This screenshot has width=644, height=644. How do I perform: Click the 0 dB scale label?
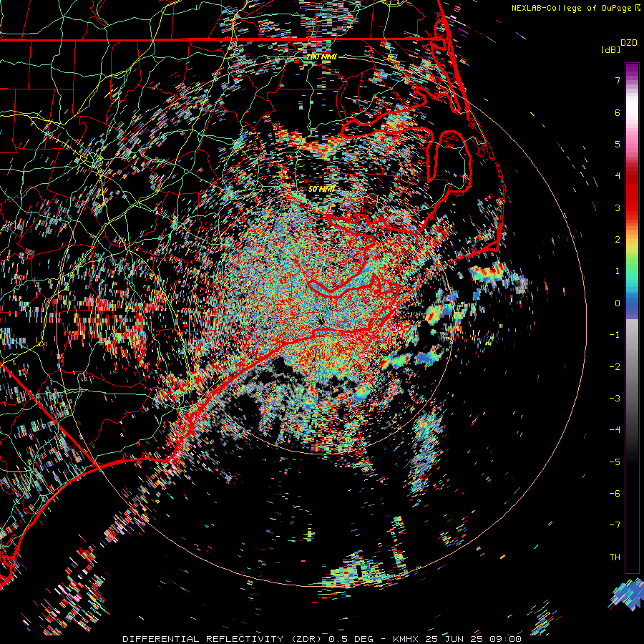click(x=618, y=303)
